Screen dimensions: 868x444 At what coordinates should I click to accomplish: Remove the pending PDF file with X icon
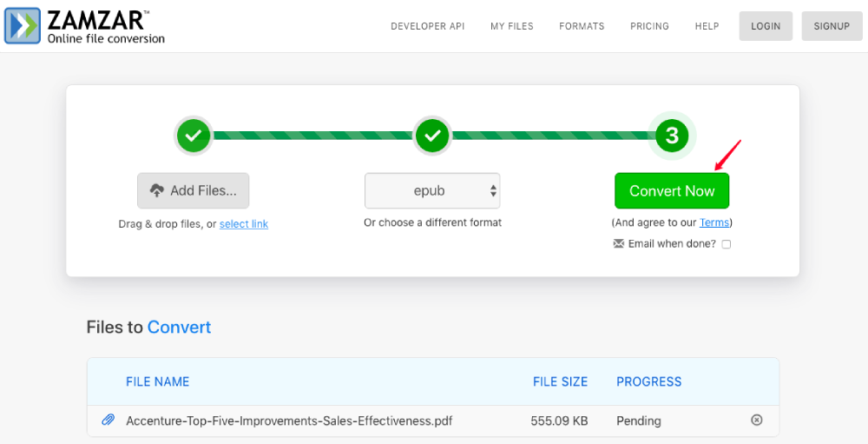pyautogui.click(x=756, y=420)
